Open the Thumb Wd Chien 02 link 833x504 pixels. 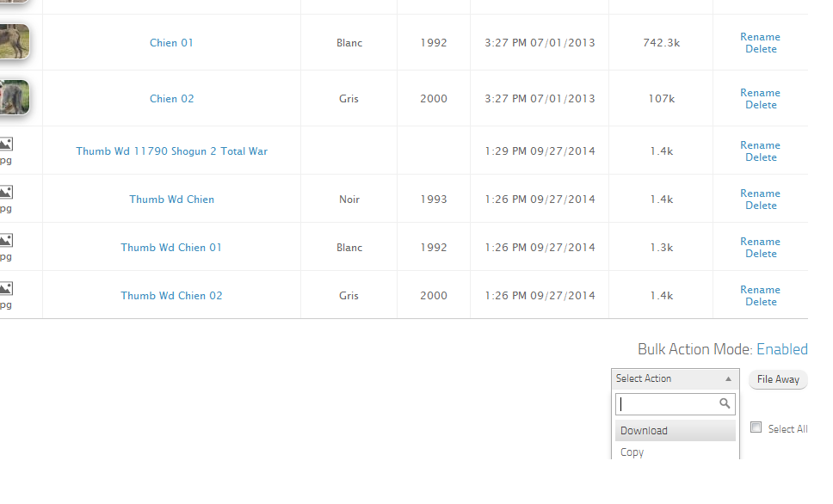coord(171,295)
